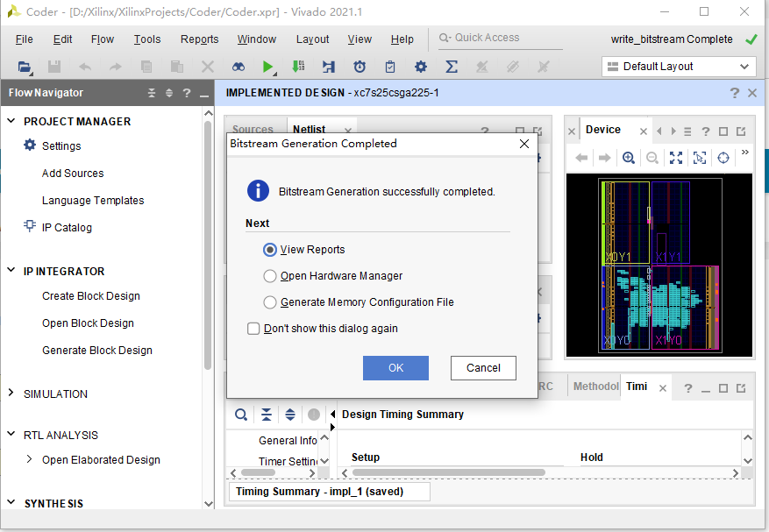Click the Undo arrow icon
Viewport: 769px width, 532px height.
[x=85, y=67]
